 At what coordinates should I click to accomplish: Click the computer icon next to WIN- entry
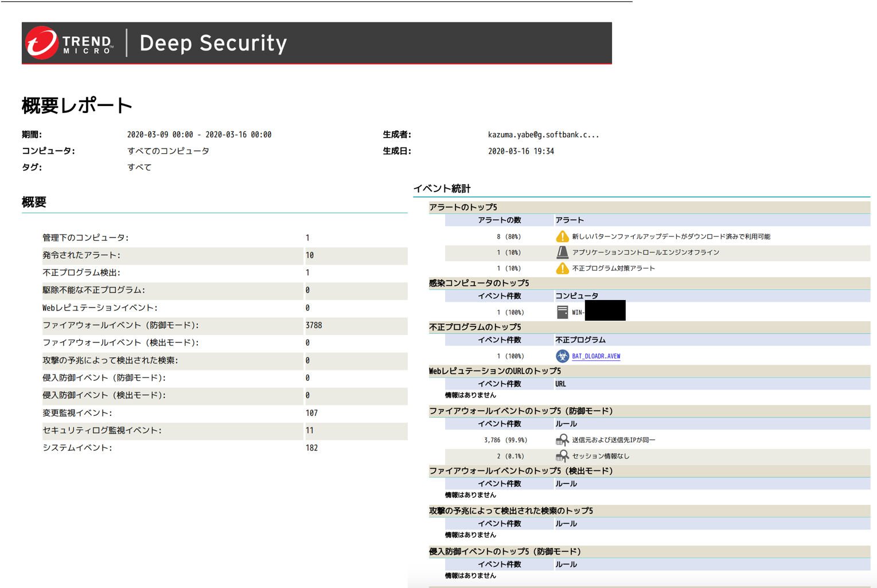click(562, 312)
